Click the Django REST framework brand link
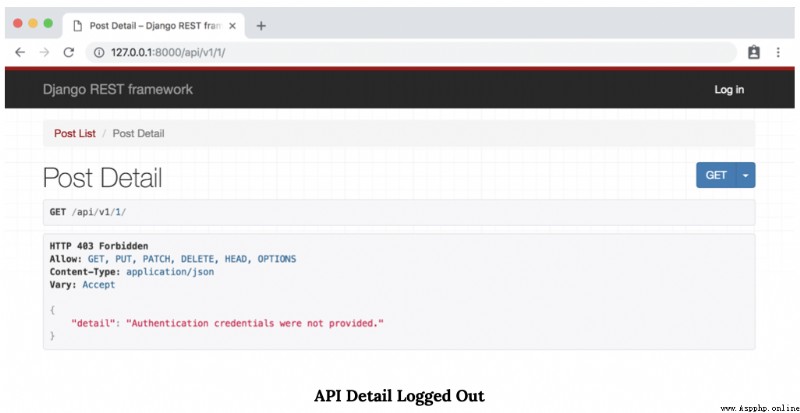800x413 pixels. tap(118, 89)
